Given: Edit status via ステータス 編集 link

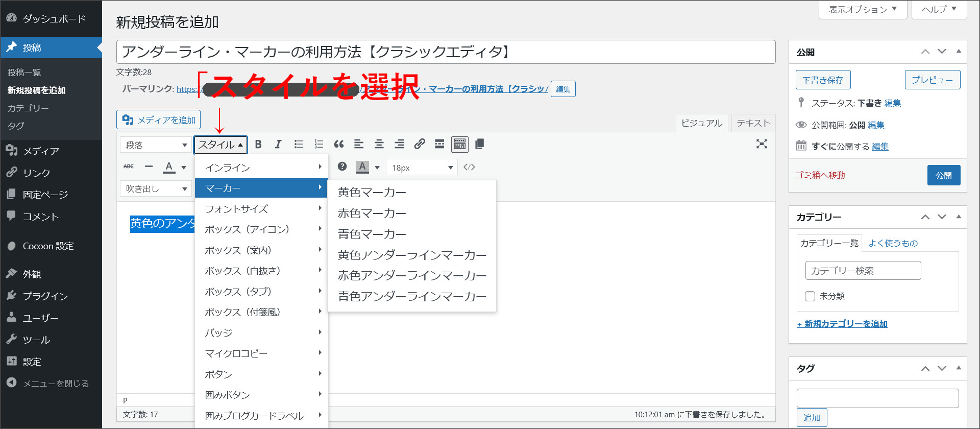Looking at the screenshot, I should [x=892, y=103].
